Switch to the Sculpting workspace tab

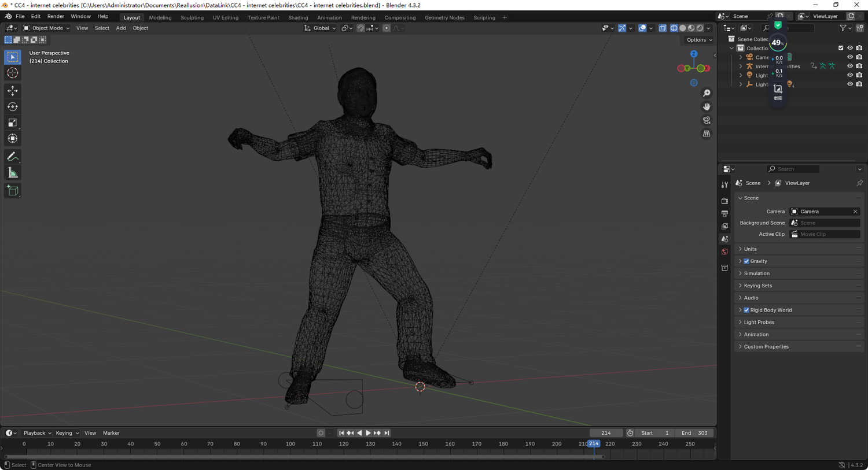pos(192,17)
